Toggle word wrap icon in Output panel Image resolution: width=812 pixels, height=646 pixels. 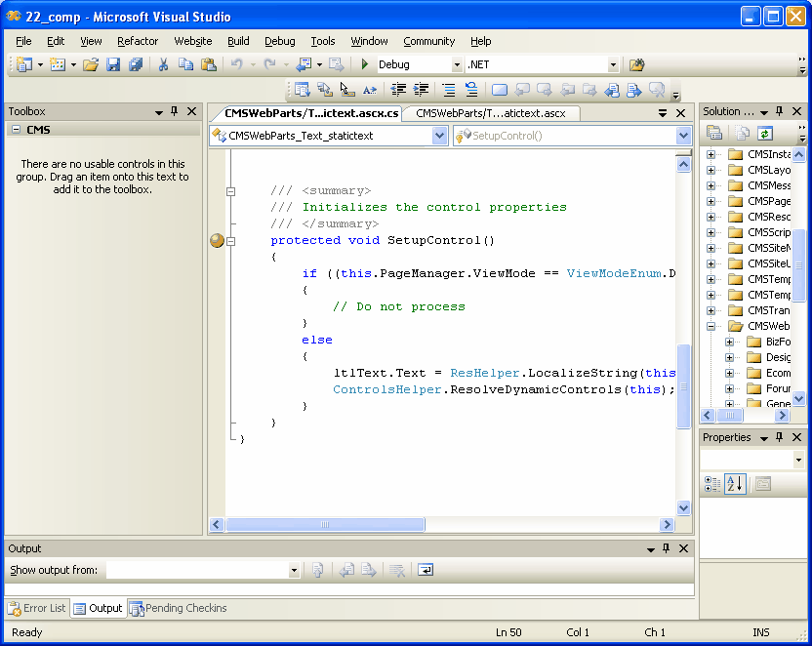coord(426,570)
